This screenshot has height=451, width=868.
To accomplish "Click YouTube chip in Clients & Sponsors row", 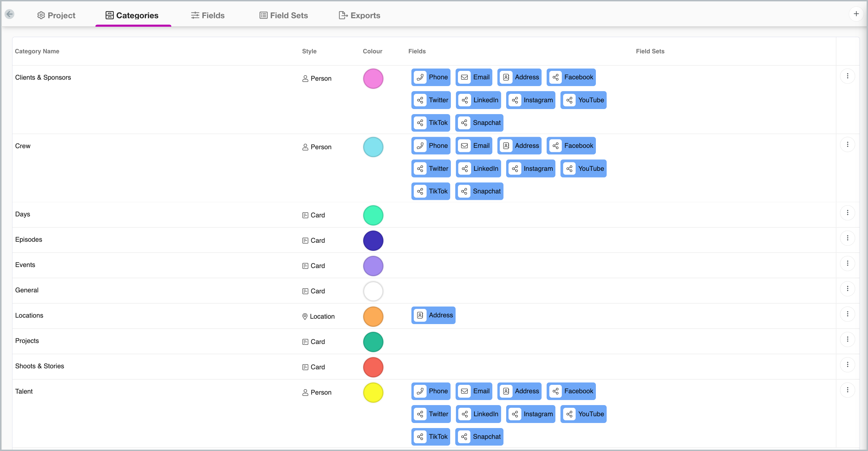I will point(583,100).
